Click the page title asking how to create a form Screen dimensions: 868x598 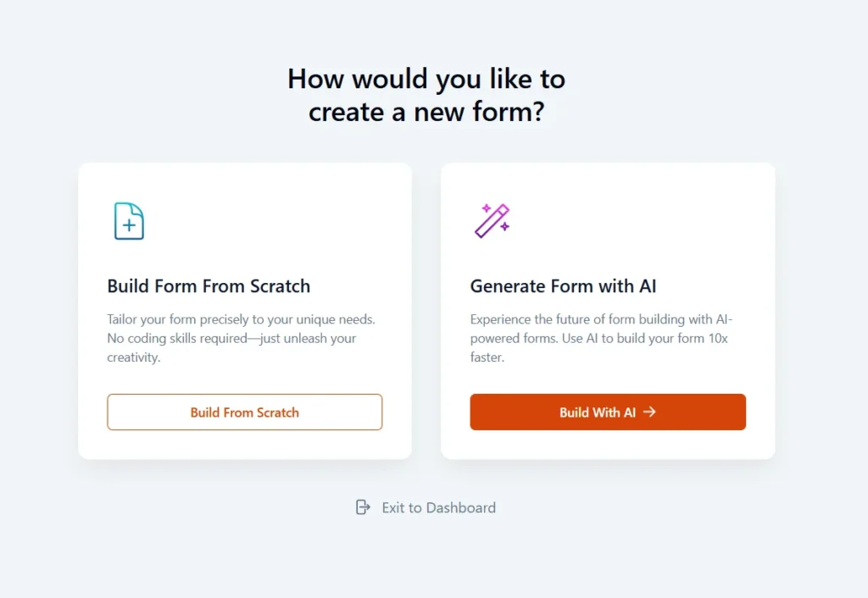pos(426,95)
